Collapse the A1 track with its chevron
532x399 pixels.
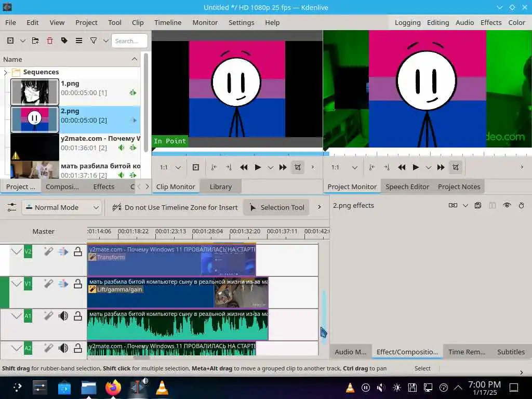pyautogui.click(x=16, y=316)
